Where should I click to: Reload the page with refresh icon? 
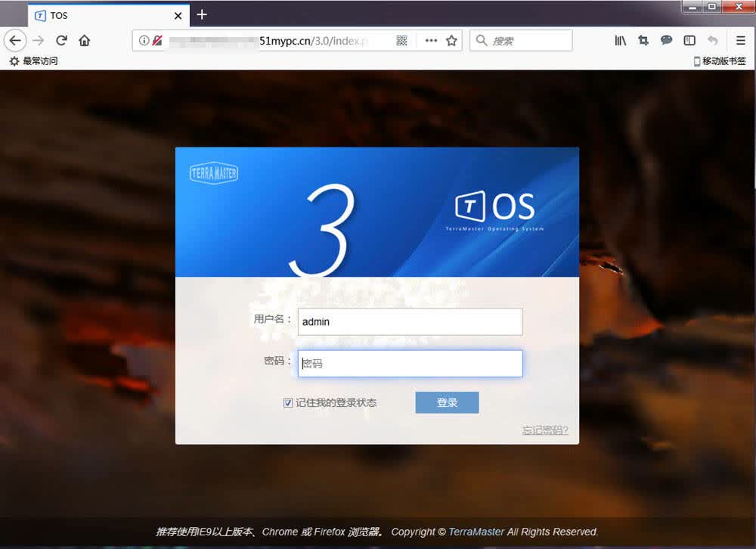pos(61,41)
